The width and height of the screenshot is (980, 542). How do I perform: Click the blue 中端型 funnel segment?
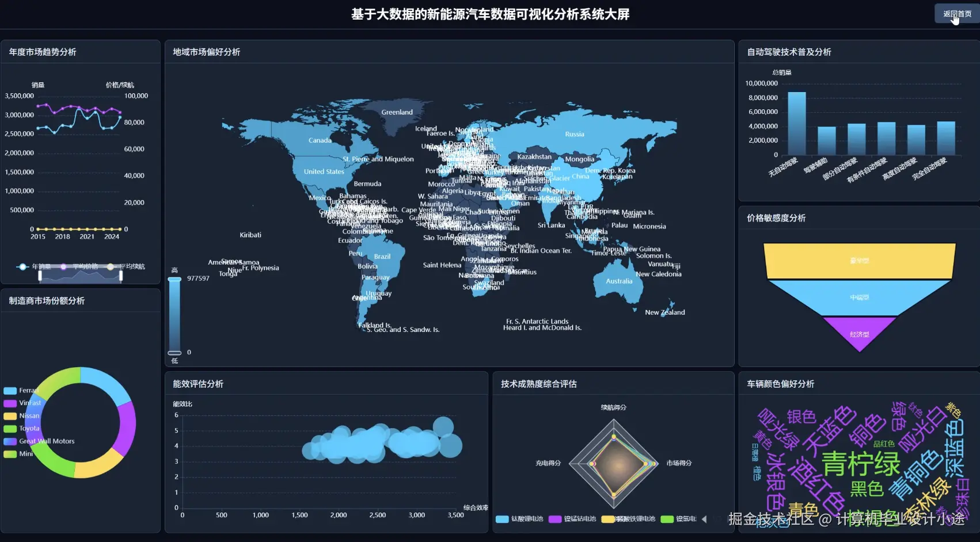point(859,297)
